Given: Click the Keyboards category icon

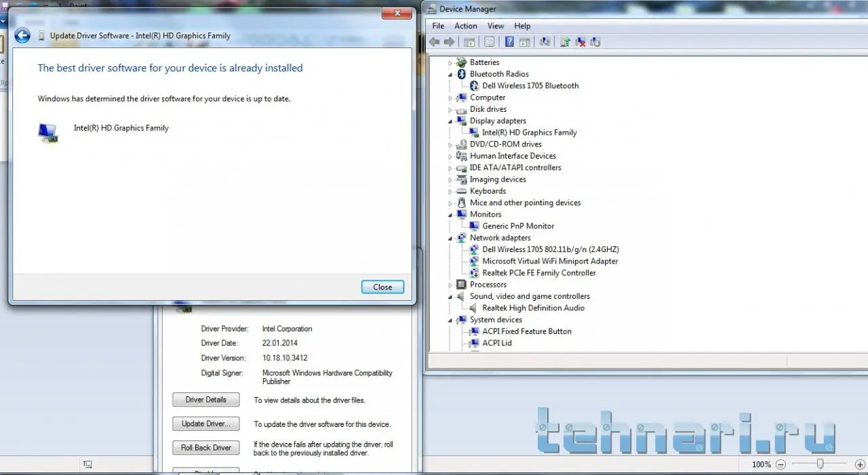Looking at the screenshot, I should tap(462, 191).
